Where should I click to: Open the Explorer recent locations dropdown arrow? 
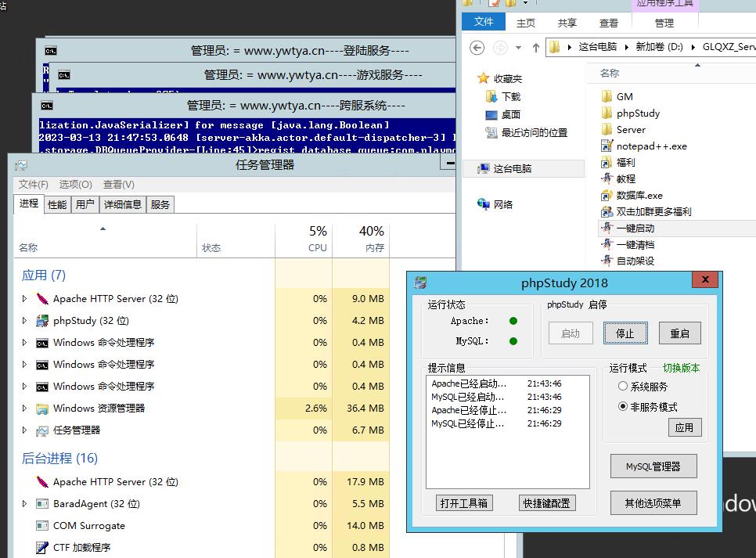(x=518, y=47)
